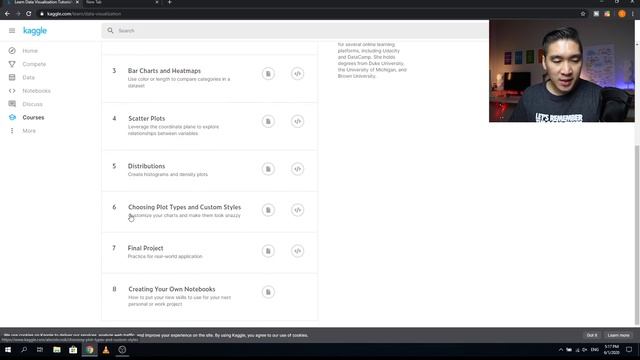640x360 pixels.
Task: Open Final Project exercise code icon
Action: tap(297, 251)
